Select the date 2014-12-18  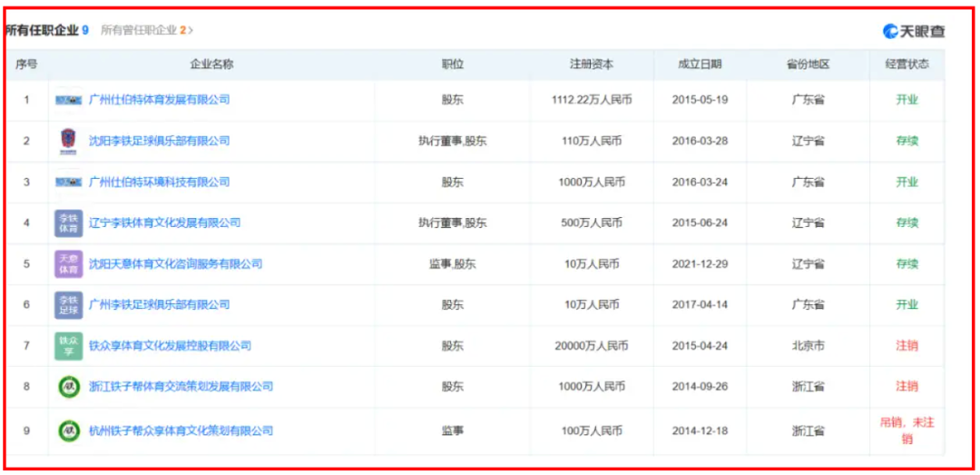coord(700,430)
